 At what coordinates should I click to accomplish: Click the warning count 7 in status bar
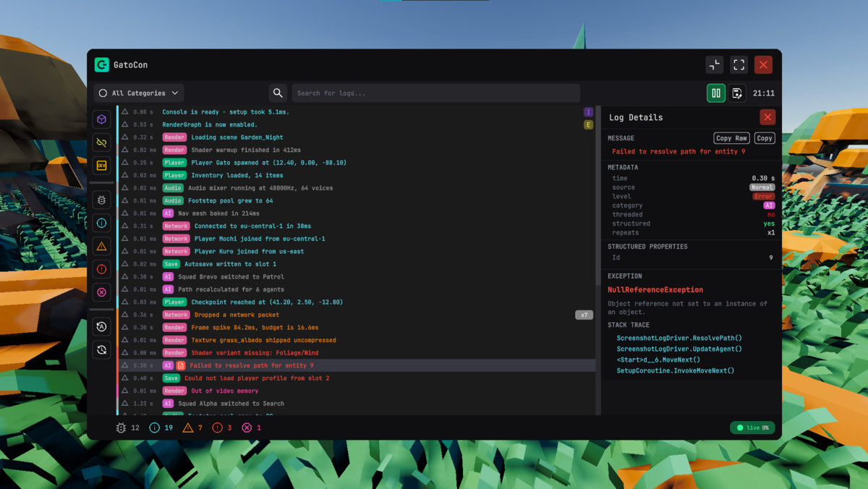(x=192, y=428)
